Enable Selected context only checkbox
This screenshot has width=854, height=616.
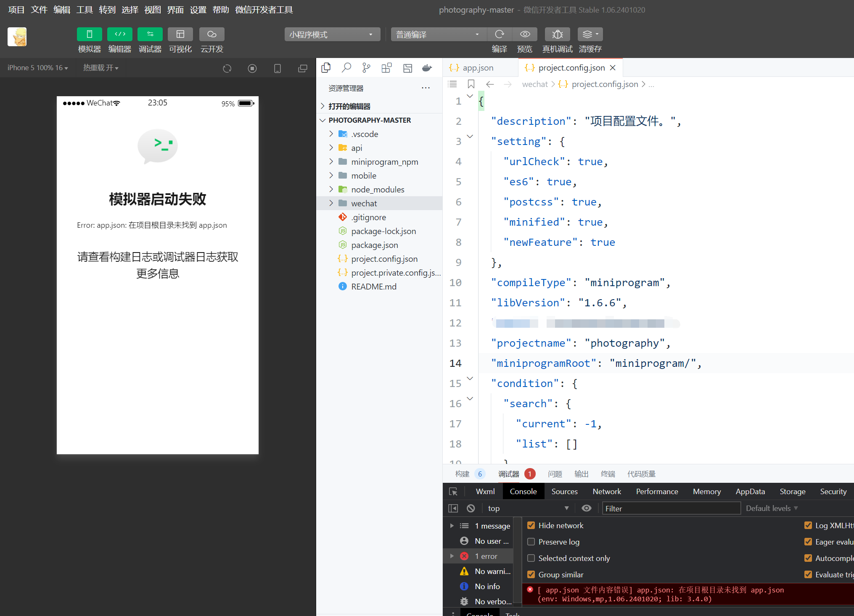pyautogui.click(x=531, y=558)
